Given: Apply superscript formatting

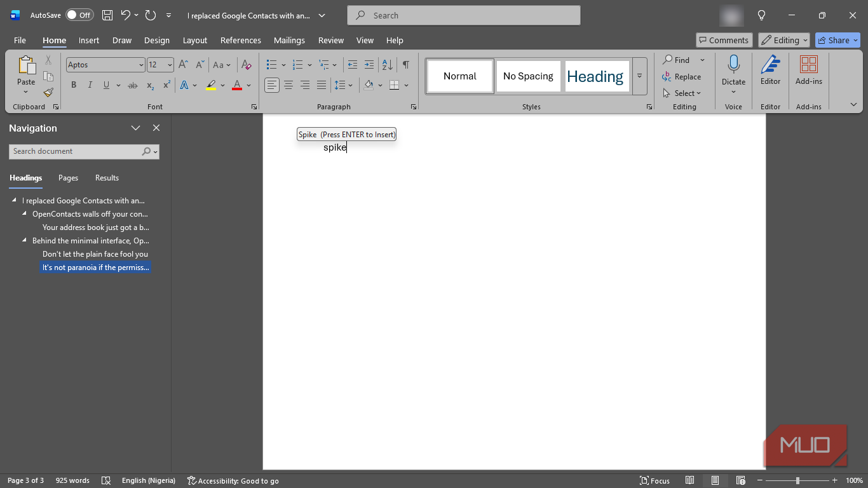Looking at the screenshot, I should (166, 85).
